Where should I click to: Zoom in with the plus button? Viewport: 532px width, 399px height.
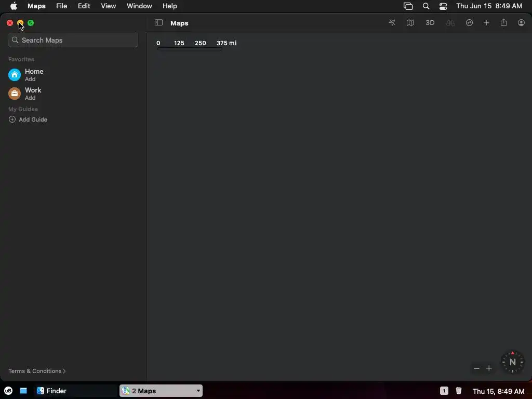click(489, 368)
